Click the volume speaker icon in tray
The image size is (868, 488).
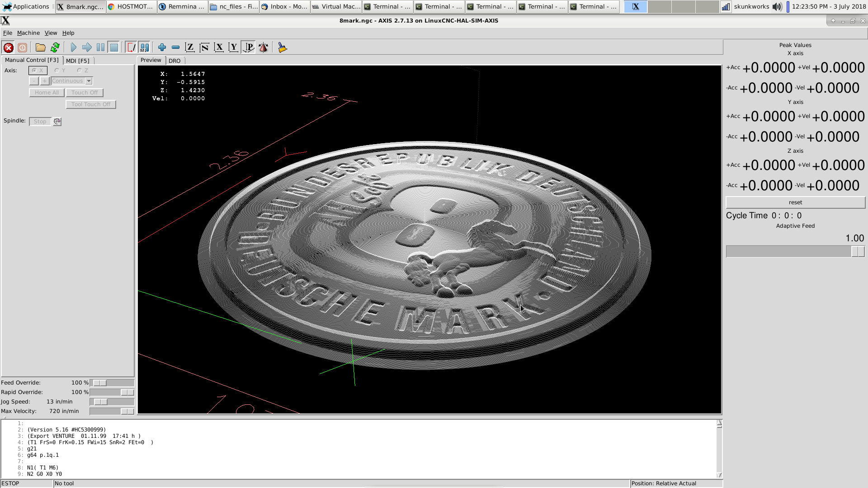click(777, 6)
